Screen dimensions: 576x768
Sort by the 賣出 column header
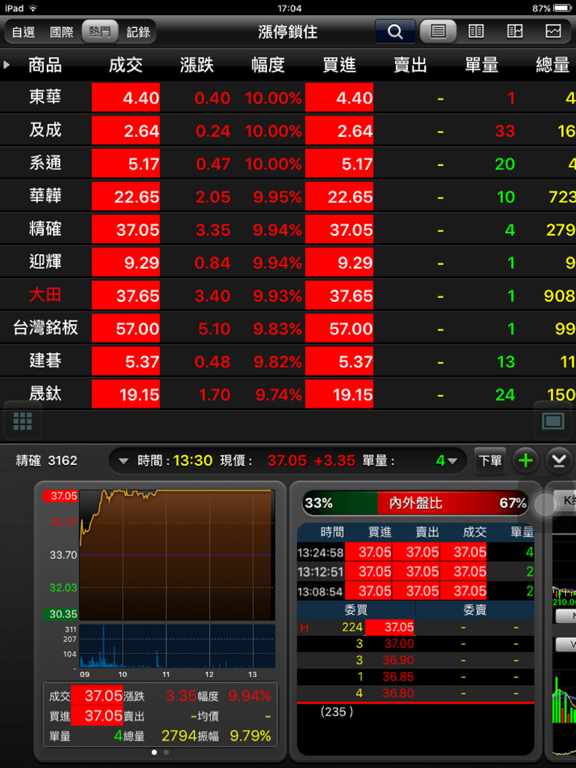(410, 65)
